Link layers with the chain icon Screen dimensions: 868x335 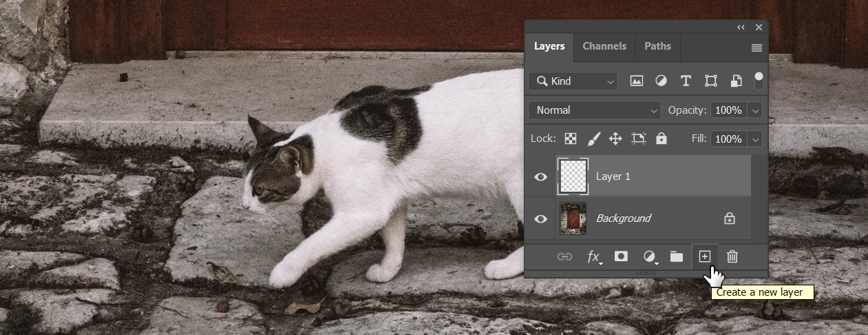point(564,256)
